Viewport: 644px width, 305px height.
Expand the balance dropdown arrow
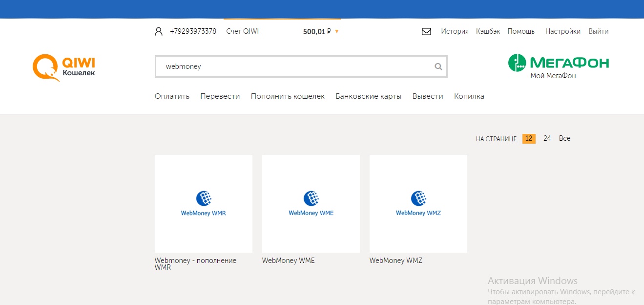click(337, 32)
